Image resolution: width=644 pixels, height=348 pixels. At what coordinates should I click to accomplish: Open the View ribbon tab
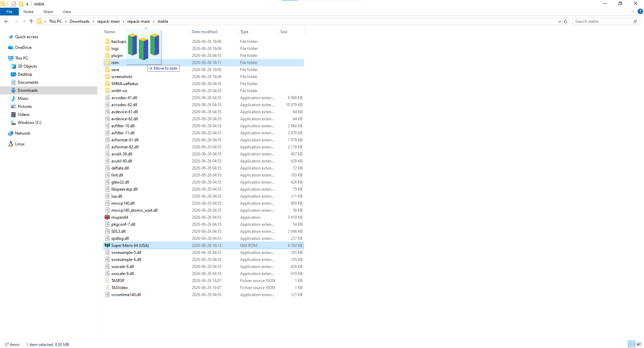67,12
